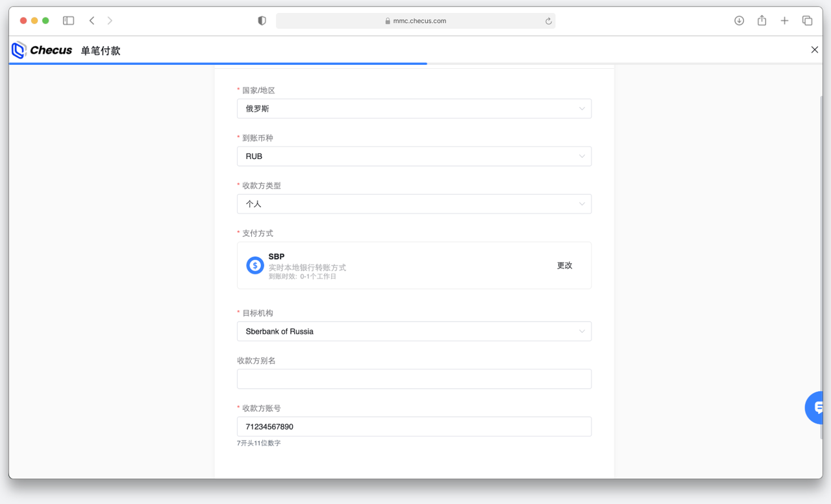Click the Share icon in toolbar
The image size is (831, 504).
pyautogui.click(x=762, y=21)
